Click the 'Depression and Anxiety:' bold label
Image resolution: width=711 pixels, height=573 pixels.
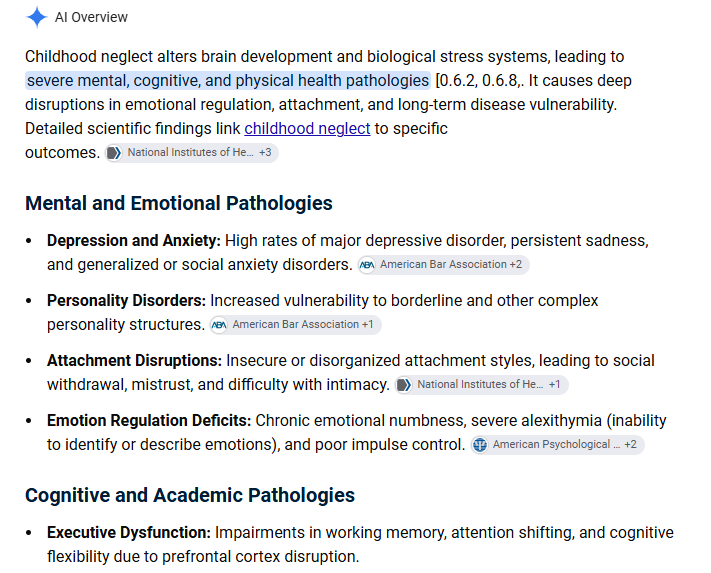click(x=134, y=241)
